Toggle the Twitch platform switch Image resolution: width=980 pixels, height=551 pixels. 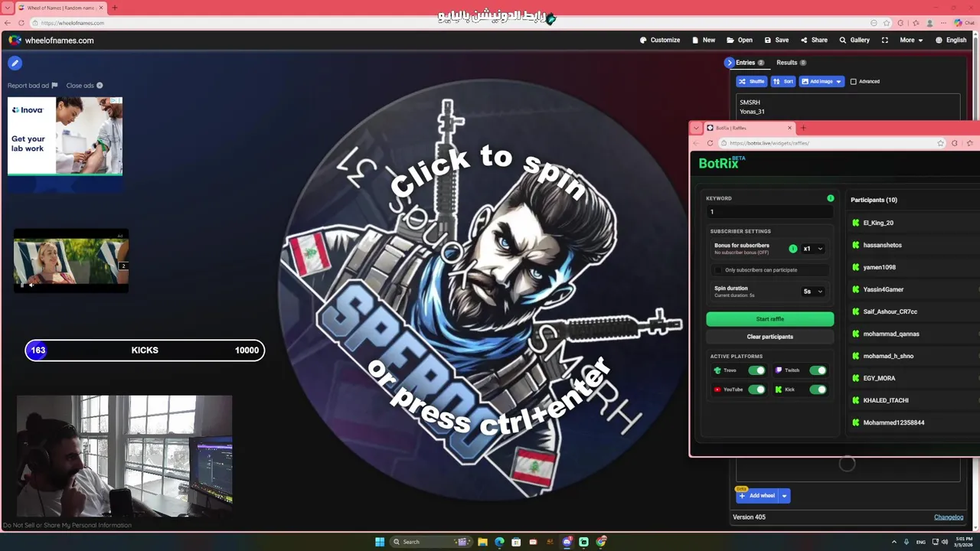click(818, 370)
